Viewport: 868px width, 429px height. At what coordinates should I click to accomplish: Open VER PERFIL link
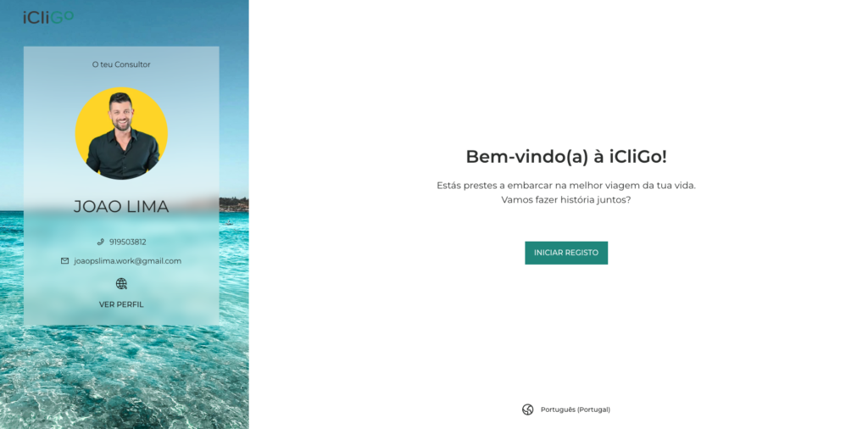point(121,304)
